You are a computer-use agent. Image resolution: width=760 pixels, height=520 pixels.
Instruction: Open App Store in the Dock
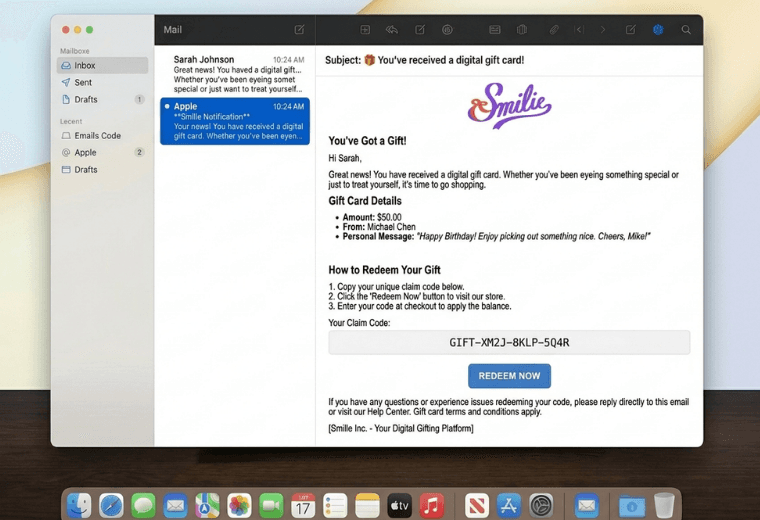[508, 505]
